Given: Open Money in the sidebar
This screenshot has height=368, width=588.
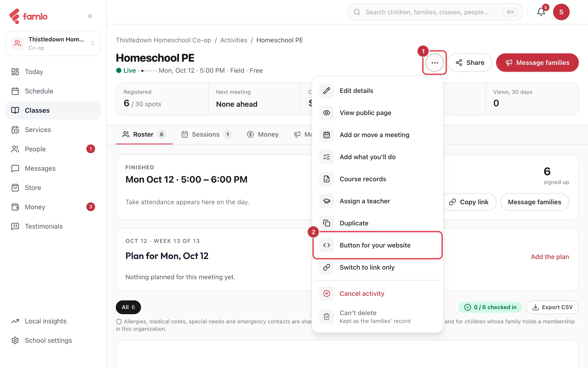Looking at the screenshot, I should [x=53, y=207].
